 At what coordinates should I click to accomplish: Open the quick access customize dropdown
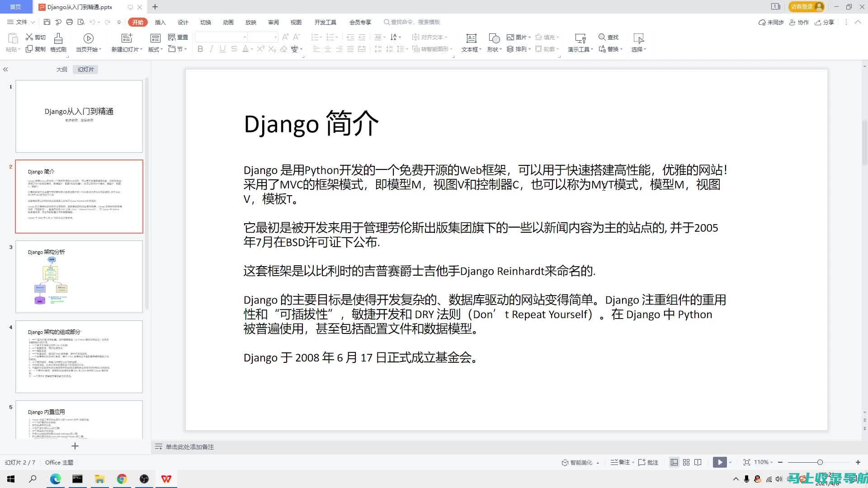pos(119,22)
